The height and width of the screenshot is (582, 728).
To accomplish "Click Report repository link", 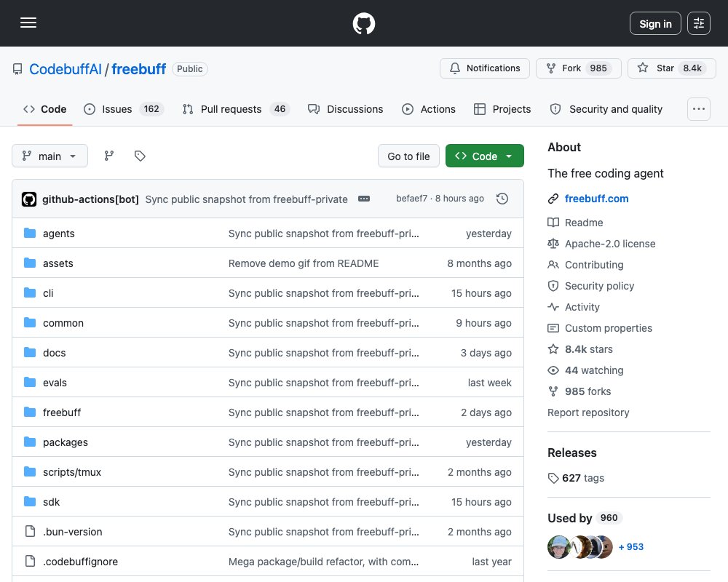I will [588, 412].
